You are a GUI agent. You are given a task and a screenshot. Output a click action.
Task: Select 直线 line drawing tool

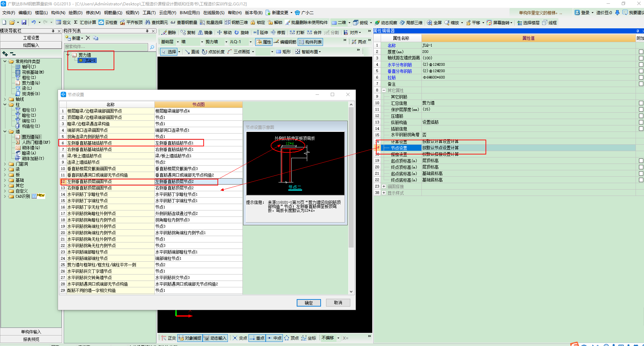[x=192, y=52]
